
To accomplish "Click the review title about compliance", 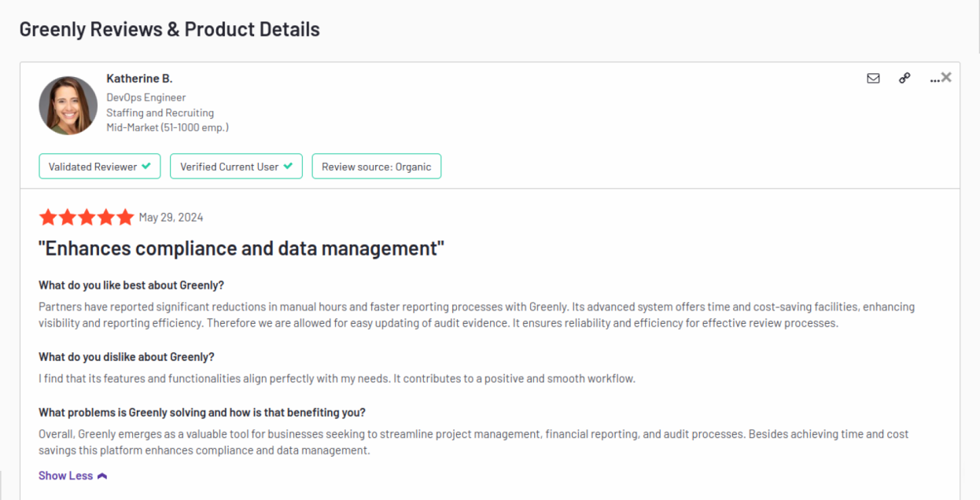I will click(241, 248).
